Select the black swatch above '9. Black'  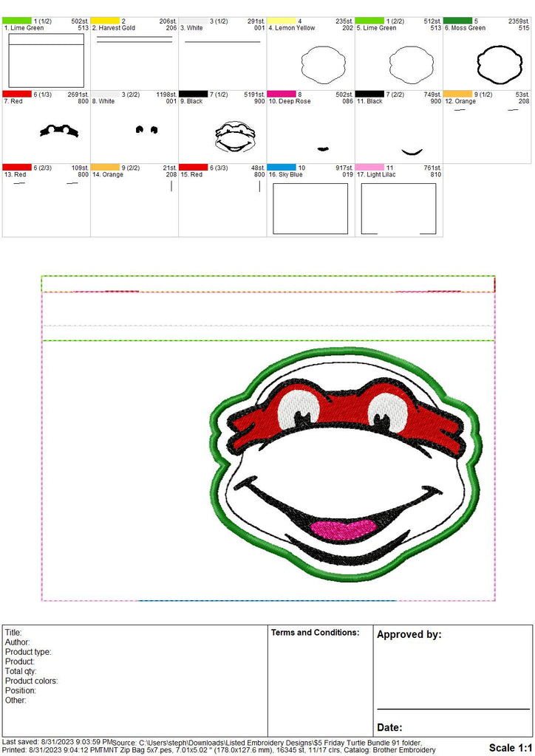[194, 94]
